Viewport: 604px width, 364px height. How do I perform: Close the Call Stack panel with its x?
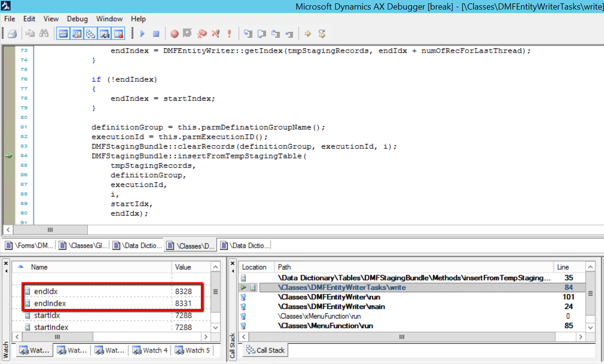[233, 264]
